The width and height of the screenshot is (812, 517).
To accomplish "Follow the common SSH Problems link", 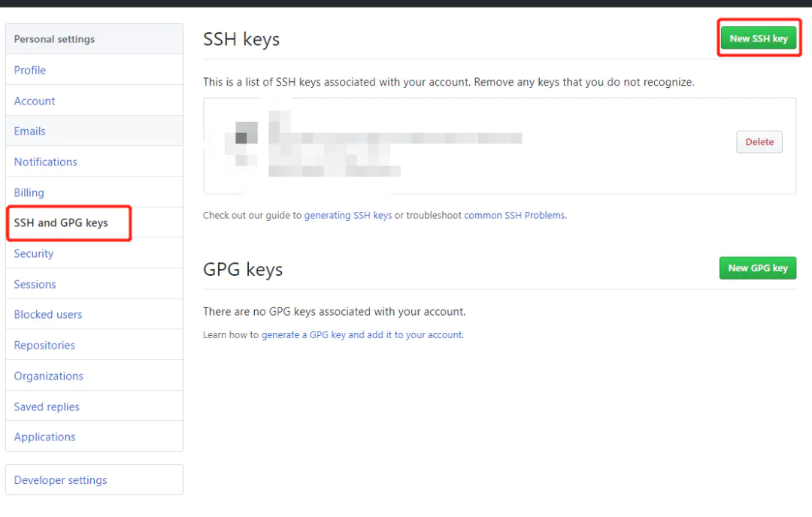I will 515,215.
